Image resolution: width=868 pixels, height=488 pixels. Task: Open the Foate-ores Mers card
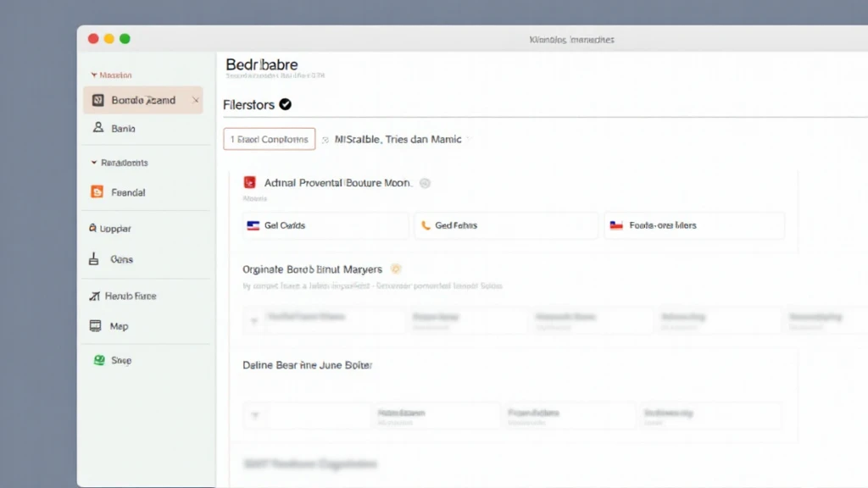pyautogui.click(x=694, y=225)
